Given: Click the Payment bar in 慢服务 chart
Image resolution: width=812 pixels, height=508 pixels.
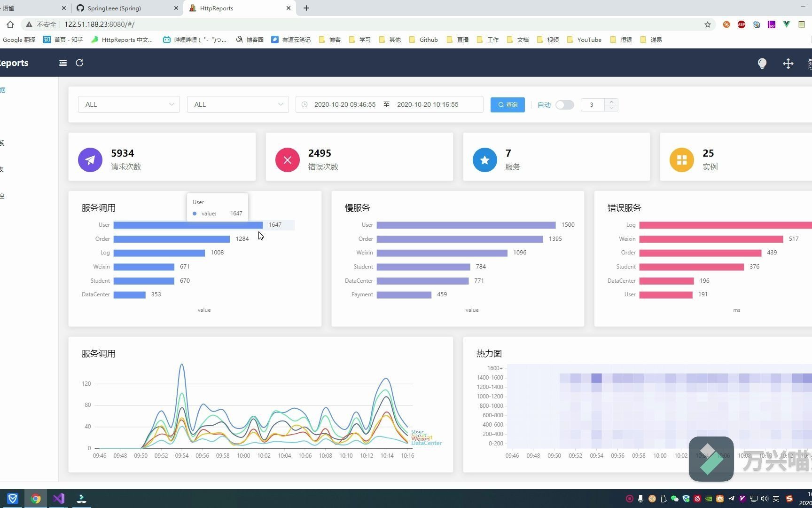Looking at the screenshot, I should (404, 295).
